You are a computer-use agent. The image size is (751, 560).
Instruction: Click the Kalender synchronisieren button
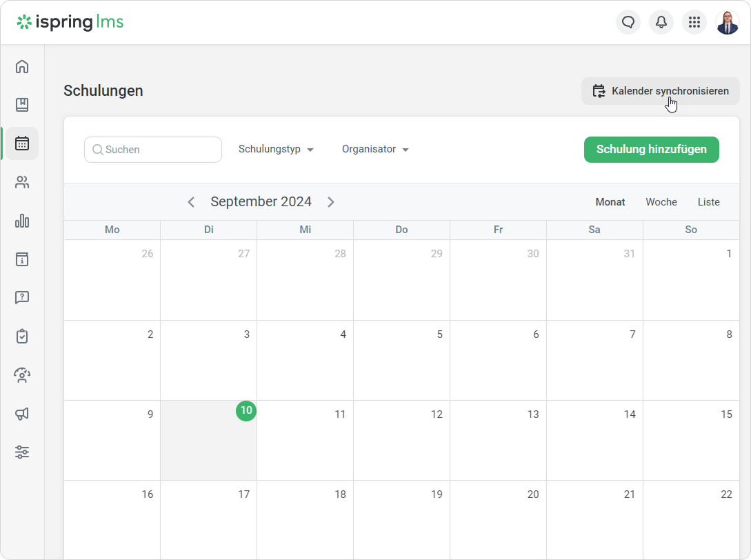[x=660, y=91]
